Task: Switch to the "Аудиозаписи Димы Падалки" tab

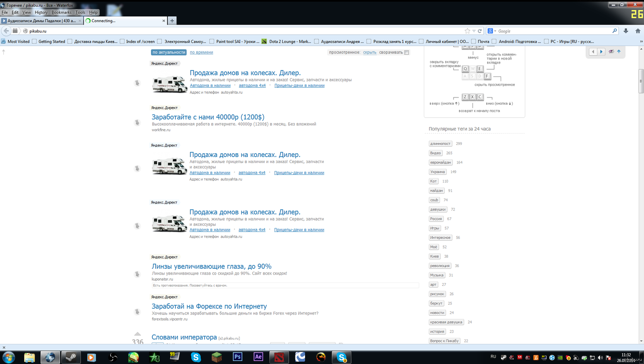Action: tap(41, 21)
